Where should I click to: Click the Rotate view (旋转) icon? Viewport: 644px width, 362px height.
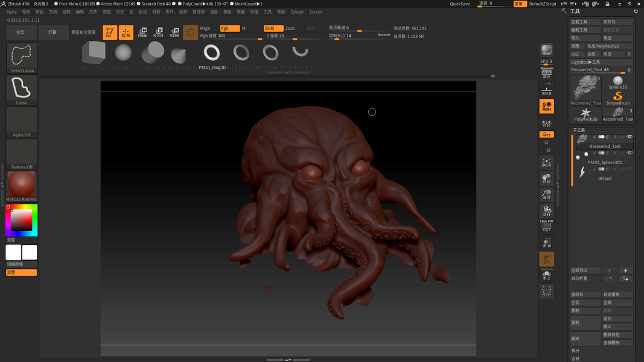pyautogui.click(x=547, y=211)
